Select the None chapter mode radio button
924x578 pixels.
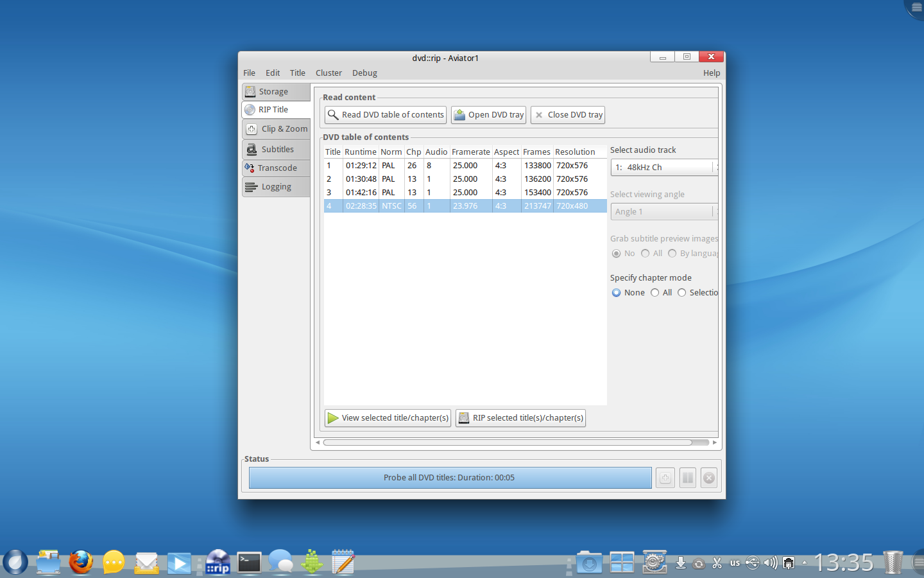point(617,293)
